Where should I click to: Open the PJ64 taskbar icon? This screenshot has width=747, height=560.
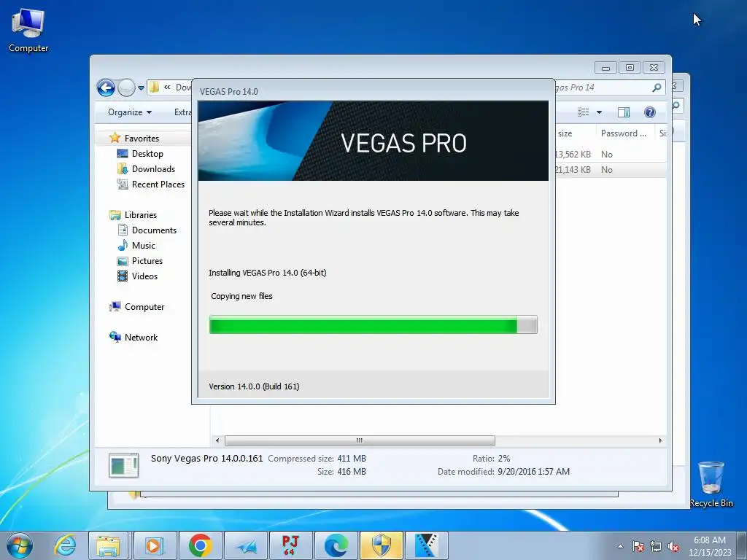tap(290, 545)
